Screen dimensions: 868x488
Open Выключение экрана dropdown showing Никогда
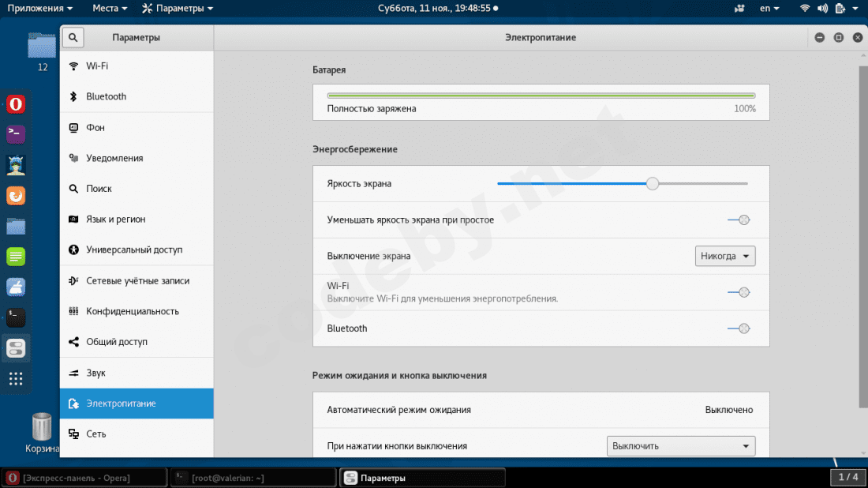[725, 256]
